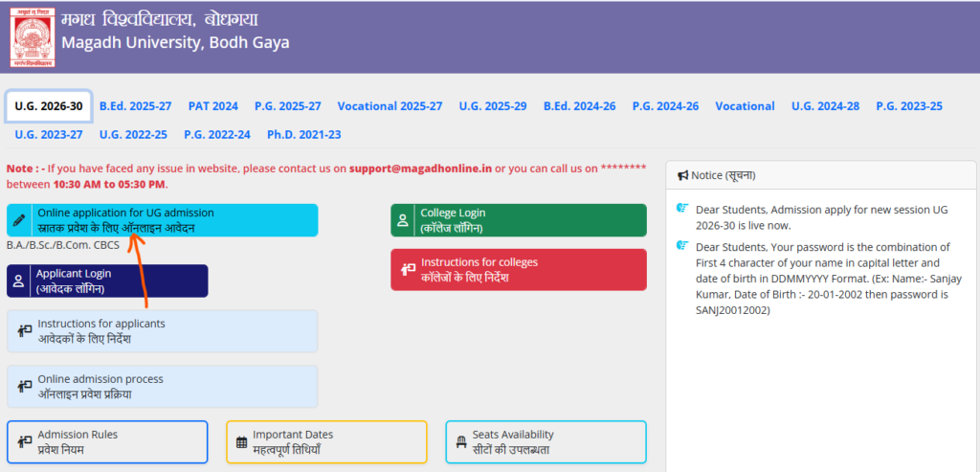Image resolution: width=980 pixels, height=472 pixels.
Task: Click megaphone icon in Notice header
Action: coord(683,175)
